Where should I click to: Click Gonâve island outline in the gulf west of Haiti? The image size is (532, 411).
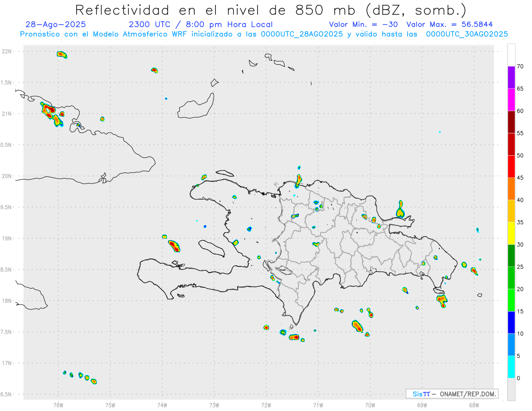pyautogui.click(x=211, y=248)
